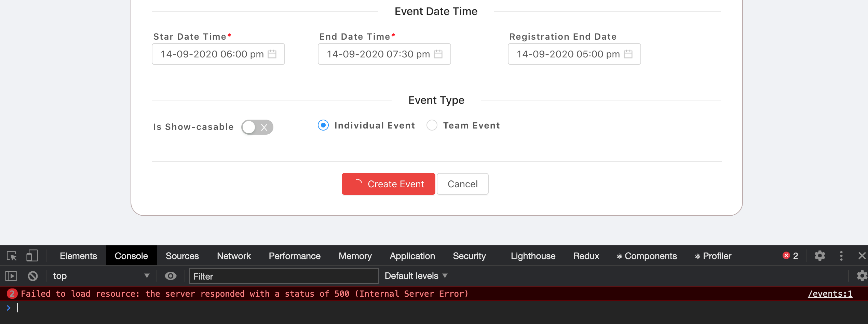
Task: Click the Star Date Time input field
Action: (x=218, y=54)
